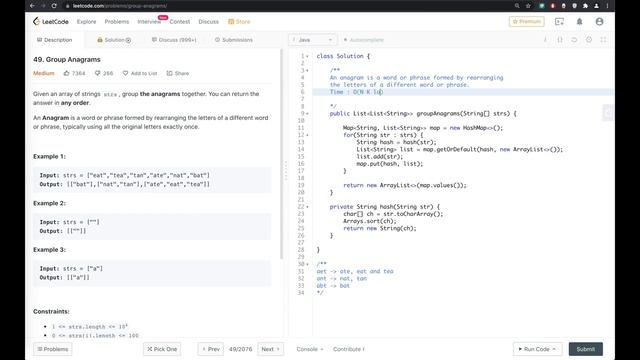Screen dimensions: 640x360
Task: Toggle fullscreen editor icon
Action: 603,40
